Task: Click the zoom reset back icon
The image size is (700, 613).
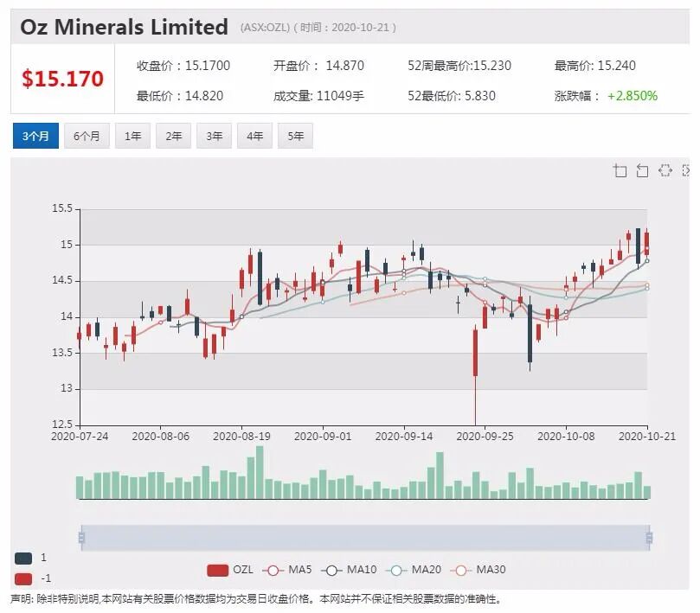Action: 642,170
